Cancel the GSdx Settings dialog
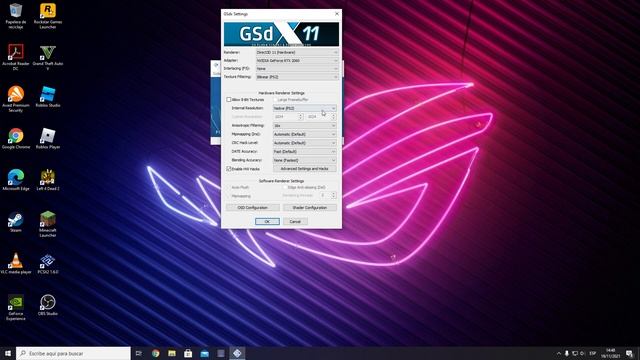The width and height of the screenshot is (640, 360). 295,222
